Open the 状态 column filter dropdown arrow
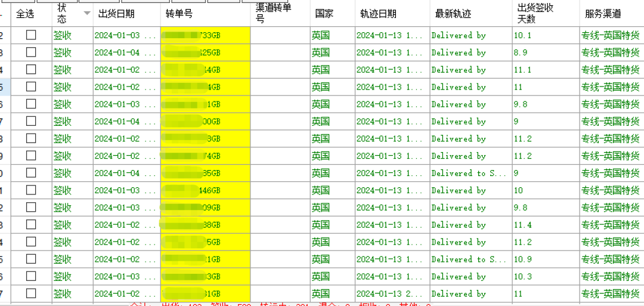644x306 pixels. (86, 13)
